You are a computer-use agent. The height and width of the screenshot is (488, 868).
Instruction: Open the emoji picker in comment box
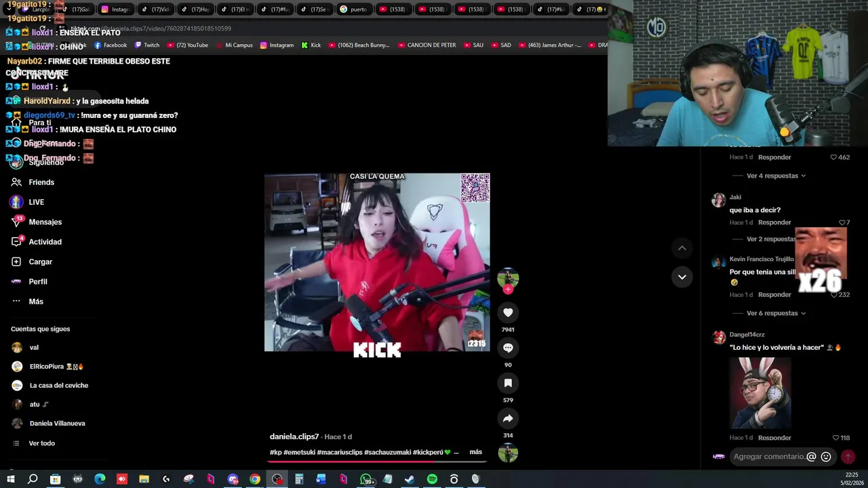826,457
